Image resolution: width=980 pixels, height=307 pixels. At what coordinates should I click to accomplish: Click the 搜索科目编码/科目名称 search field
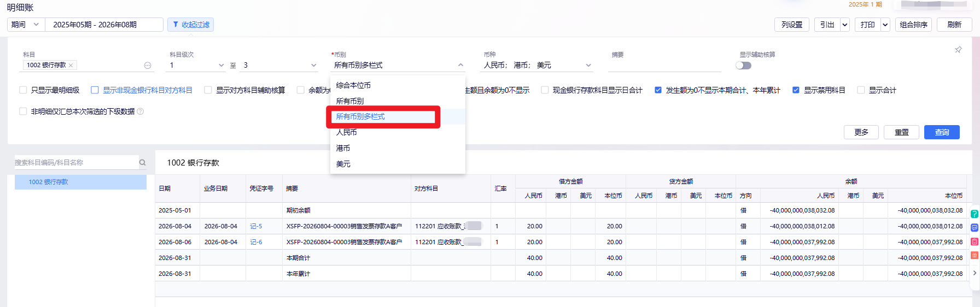(x=75, y=162)
